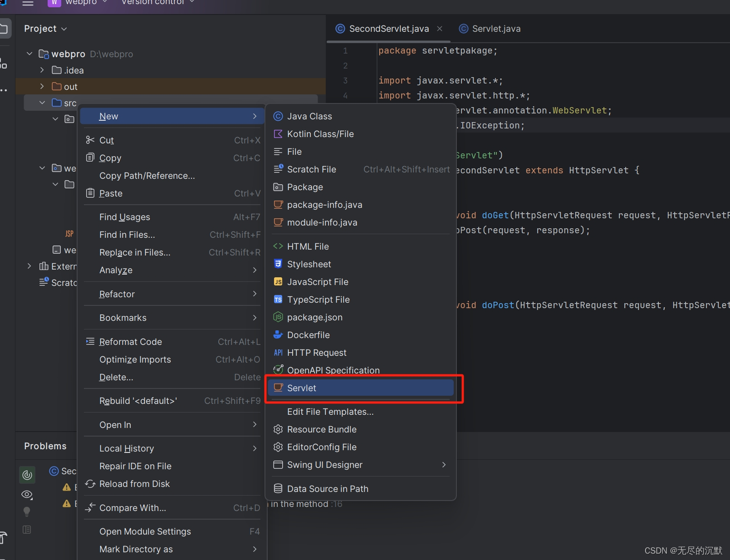Expand the out folder
This screenshot has width=730, height=560.
[x=42, y=86]
